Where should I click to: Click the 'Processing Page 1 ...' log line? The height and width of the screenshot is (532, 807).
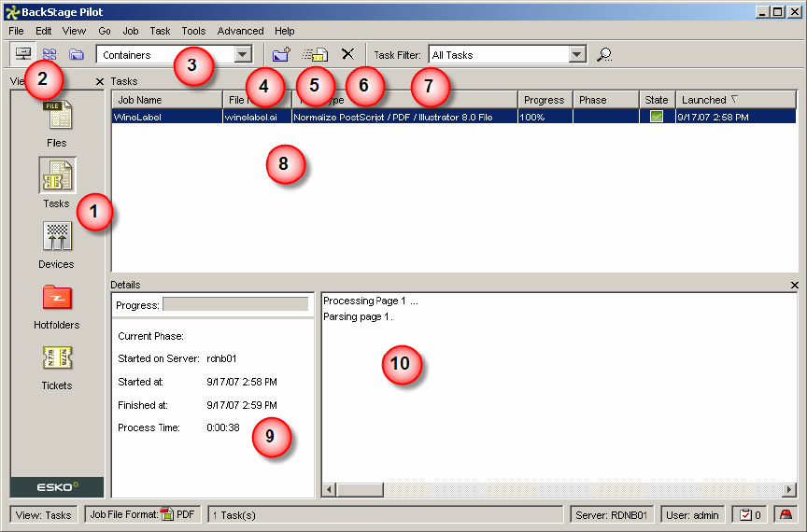pyautogui.click(x=371, y=301)
